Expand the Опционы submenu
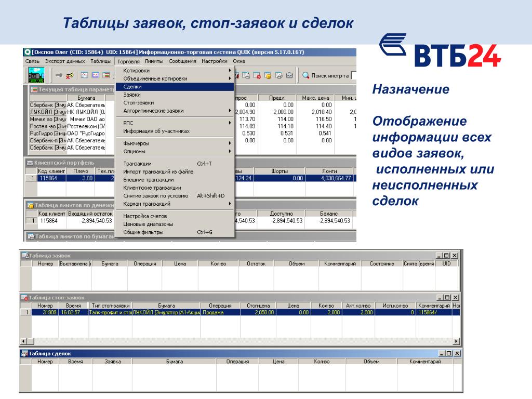532x399 pixels. (230, 152)
